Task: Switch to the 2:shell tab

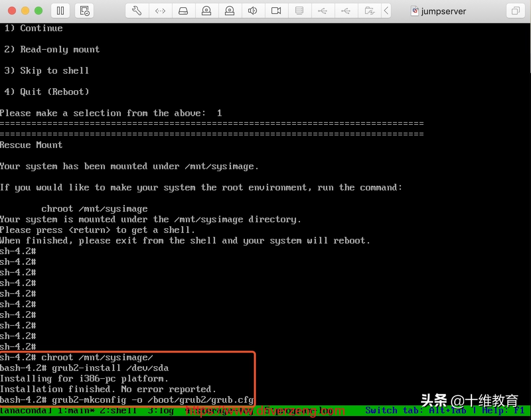Action: click(x=118, y=411)
